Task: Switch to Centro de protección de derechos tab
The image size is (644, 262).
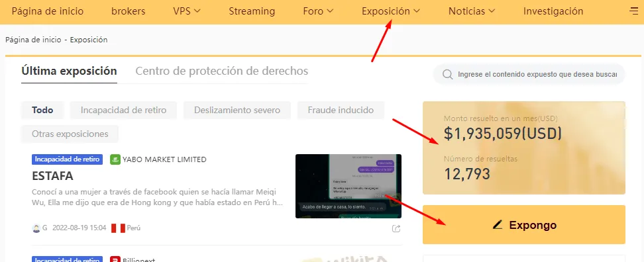Action: (x=222, y=71)
